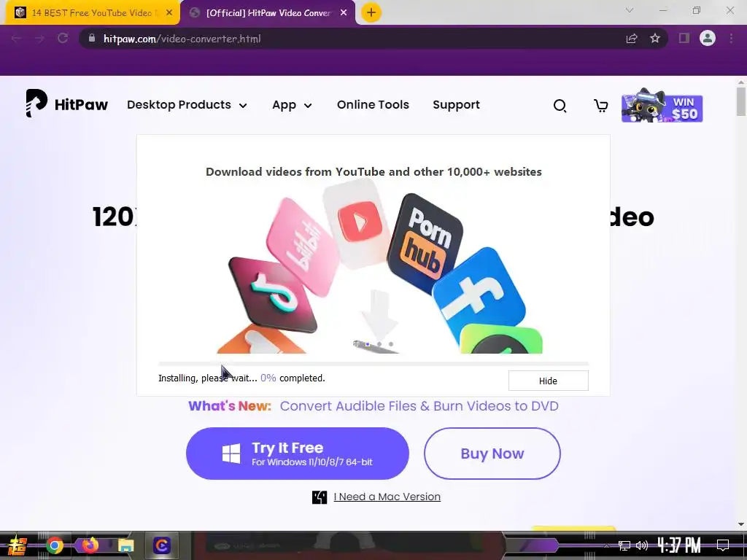747x560 pixels.
Task: Click the Mac Finder icon beside Mac link
Action: (320, 497)
